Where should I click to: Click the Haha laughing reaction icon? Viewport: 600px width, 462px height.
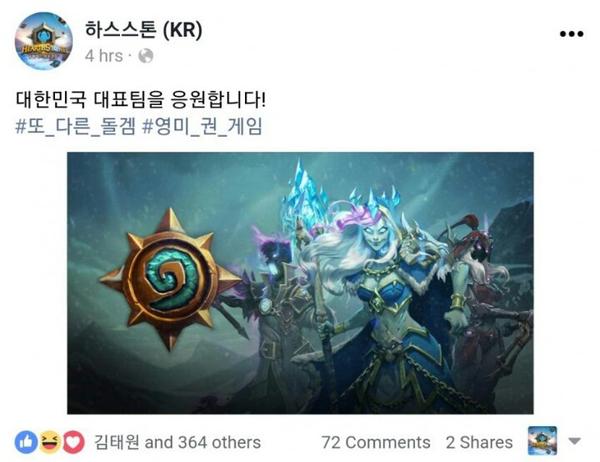(50, 442)
